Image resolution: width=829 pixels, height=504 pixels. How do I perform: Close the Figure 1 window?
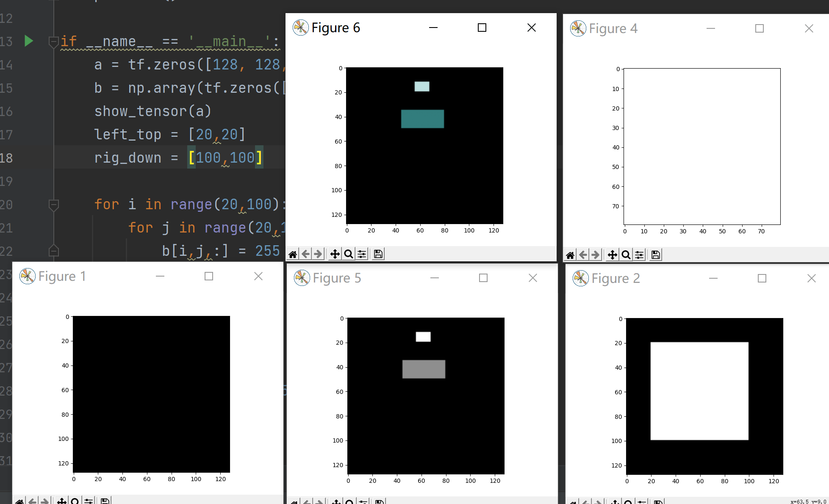(x=258, y=276)
